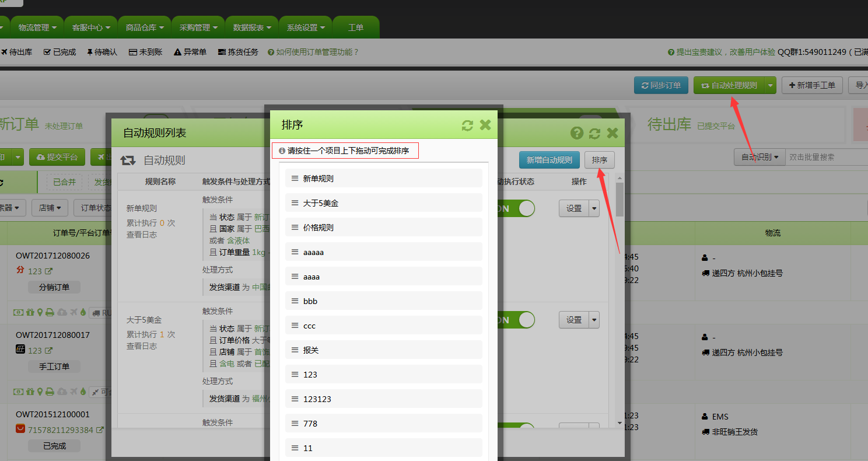This screenshot has width=868, height=461.
Task: Click 设置 button for 大于5美金
Action: tap(574, 320)
